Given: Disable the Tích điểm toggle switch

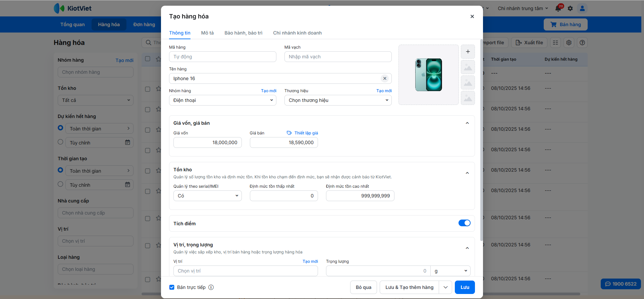Looking at the screenshot, I should [x=464, y=223].
